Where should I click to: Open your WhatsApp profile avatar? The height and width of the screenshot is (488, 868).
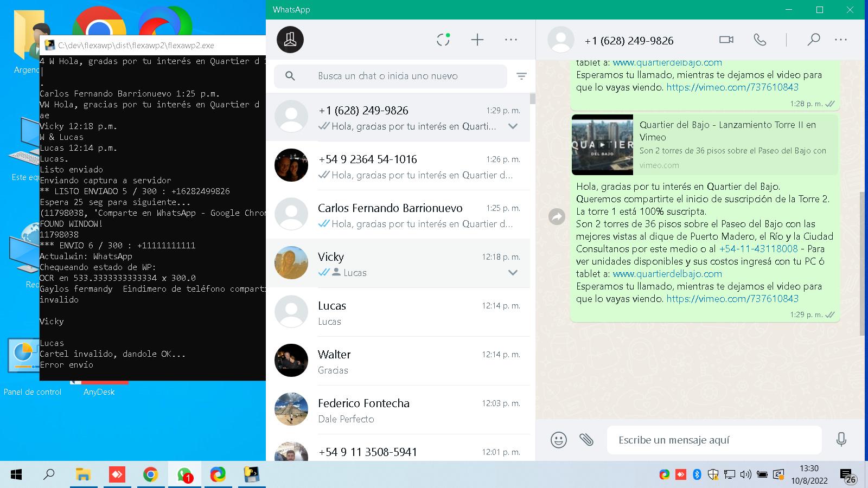tap(290, 40)
